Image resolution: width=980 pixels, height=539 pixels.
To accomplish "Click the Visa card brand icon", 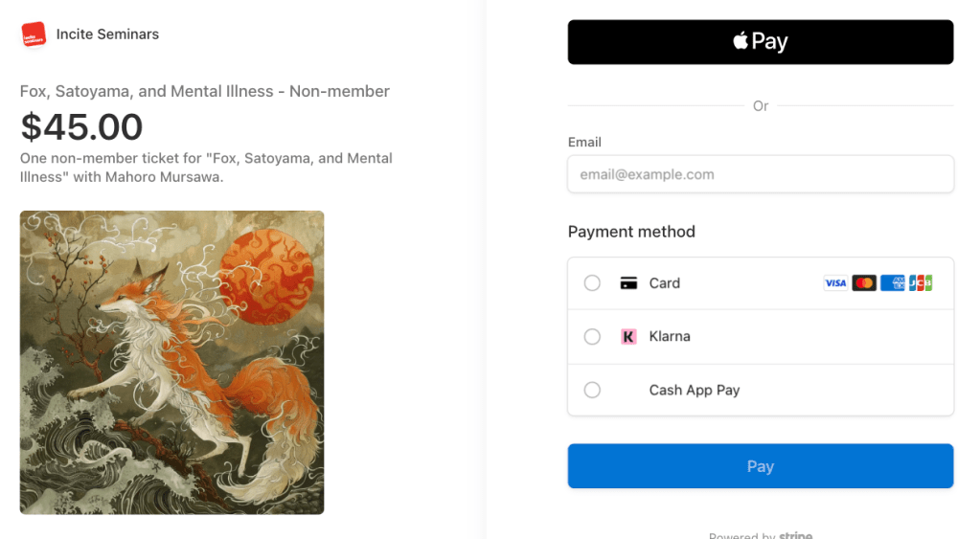I will pos(835,283).
